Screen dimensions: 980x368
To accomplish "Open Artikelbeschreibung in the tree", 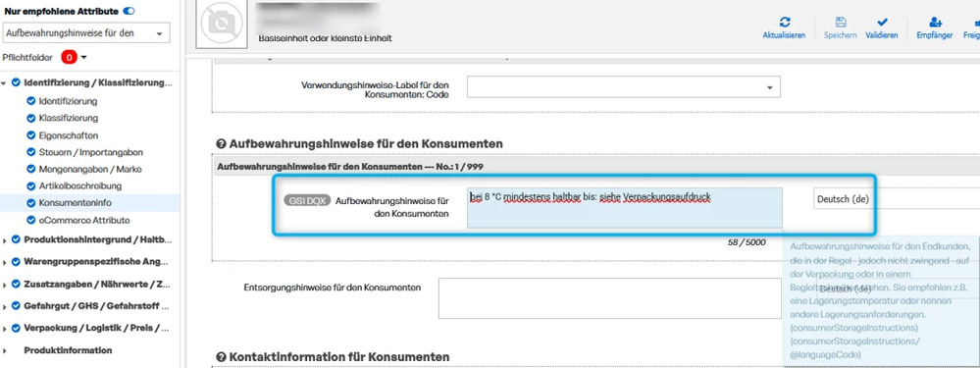I will [x=80, y=185].
